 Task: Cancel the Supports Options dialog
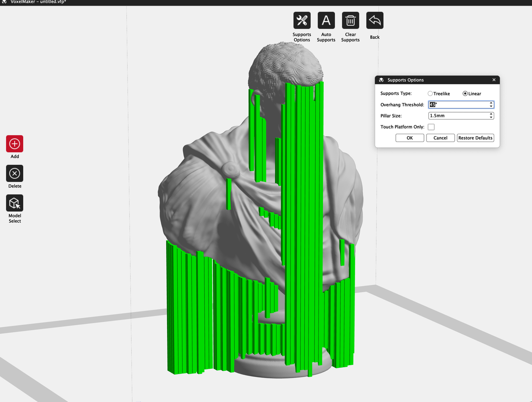(441, 138)
